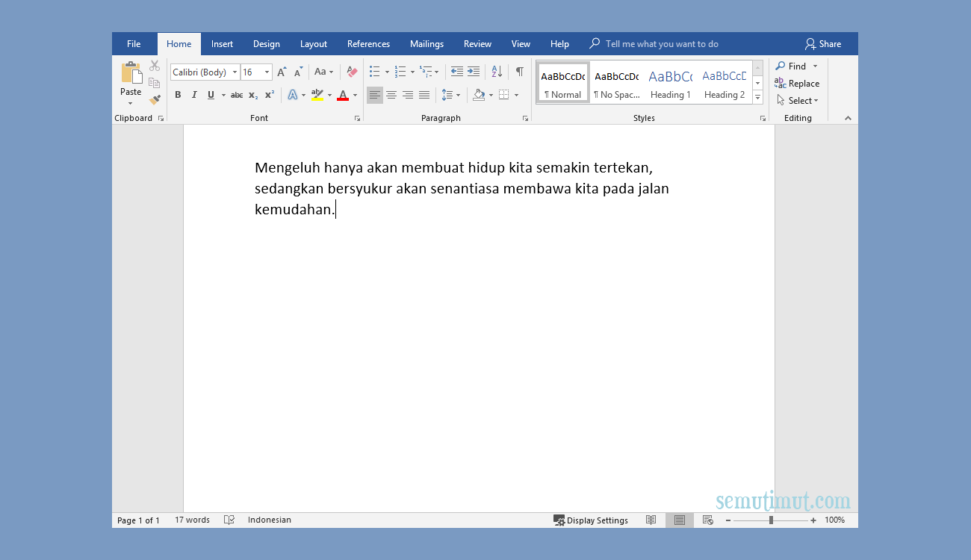
Task: Click the line spacing icon
Action: pyautogui.click(x=447, y=95)
